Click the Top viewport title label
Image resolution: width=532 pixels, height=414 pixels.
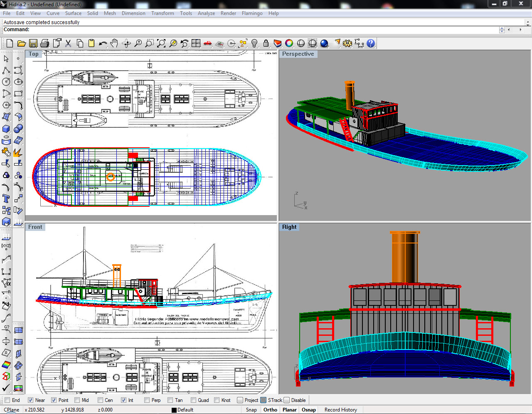coord(33,54)
